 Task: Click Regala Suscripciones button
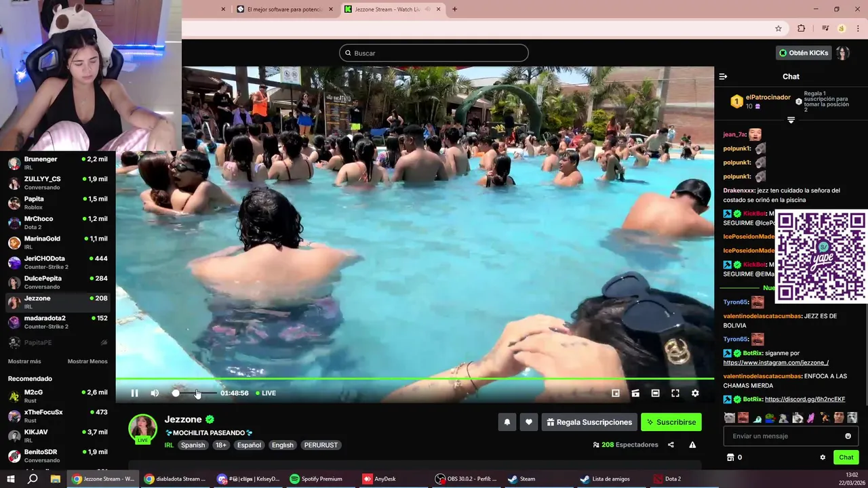tap(589, 422)
